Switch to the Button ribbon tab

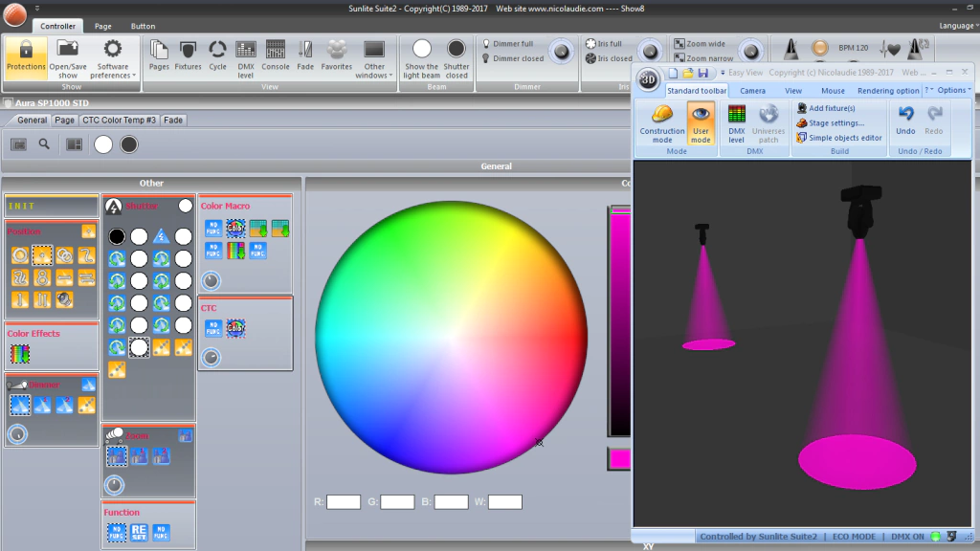[x=143, y=26]
